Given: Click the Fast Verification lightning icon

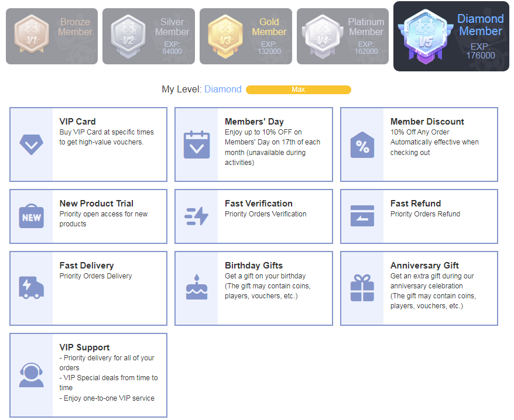Looking at the screenshot, I should click(196, 216).
